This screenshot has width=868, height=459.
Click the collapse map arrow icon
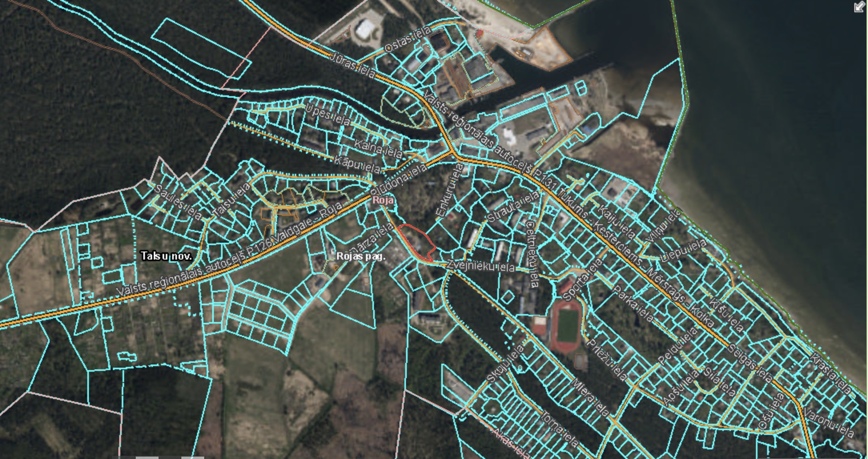click(x=859, y=7)
